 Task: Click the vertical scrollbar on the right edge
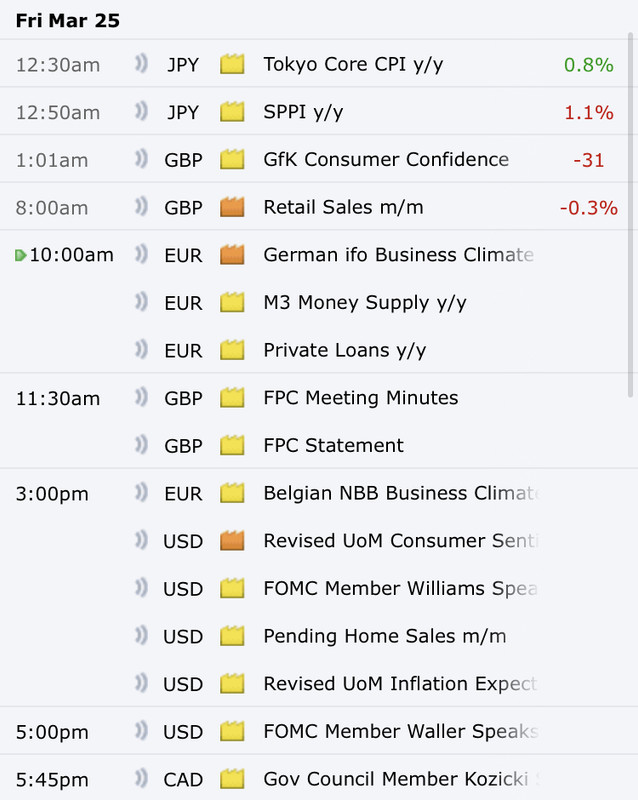point(631,220)
